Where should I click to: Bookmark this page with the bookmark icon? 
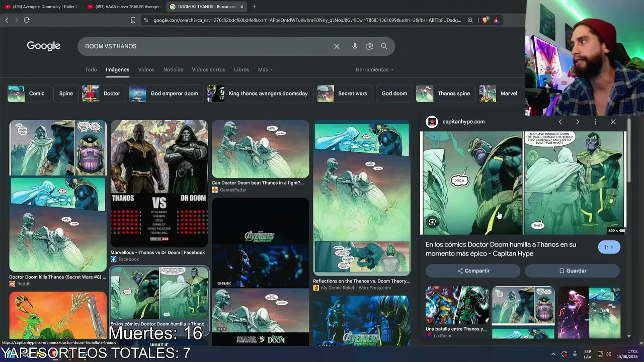point(133,20)
